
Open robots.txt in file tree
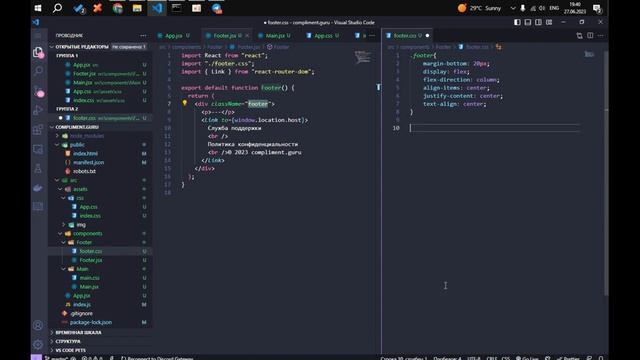[x=84, y=171]
